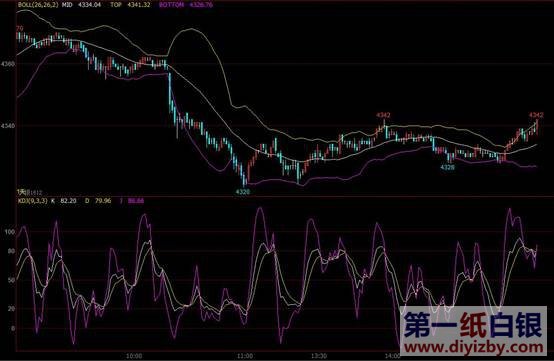Viewport: 554px width, 361px height.
Task: Click the BOLL(26,26,2) indicator label
Action: [x=38, y=5]
